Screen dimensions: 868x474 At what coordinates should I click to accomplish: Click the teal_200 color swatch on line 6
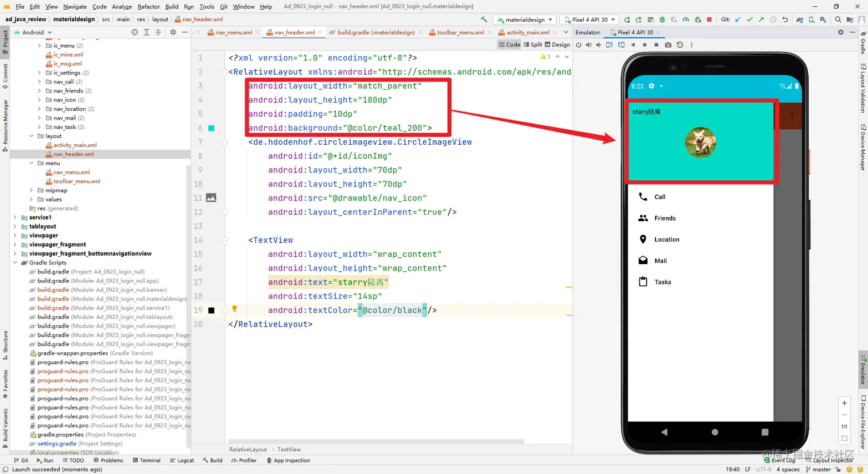click(x=211, y=128)
